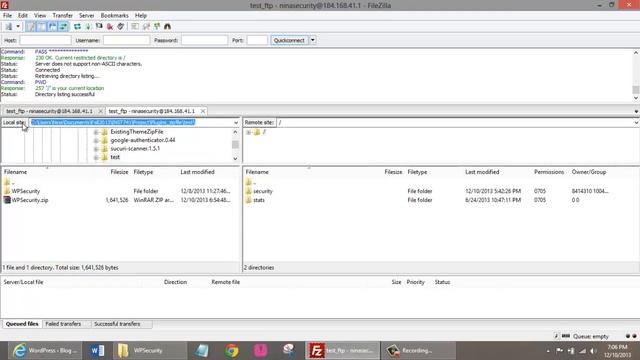The width and height of the screenshot is (640, 360).
Task: Go to the remote parent directory entry
Action: [x=251, y=182]
